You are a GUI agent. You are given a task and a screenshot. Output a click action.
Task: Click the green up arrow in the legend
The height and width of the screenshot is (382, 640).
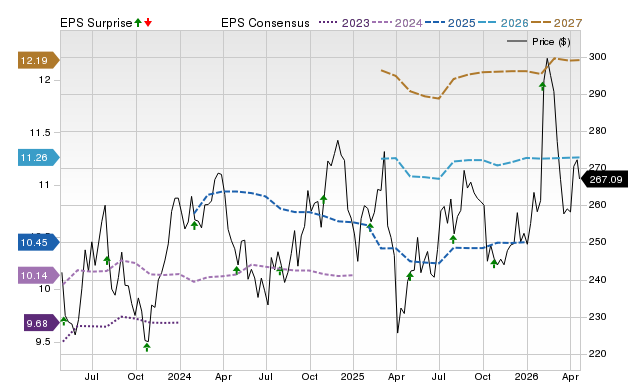138,23
